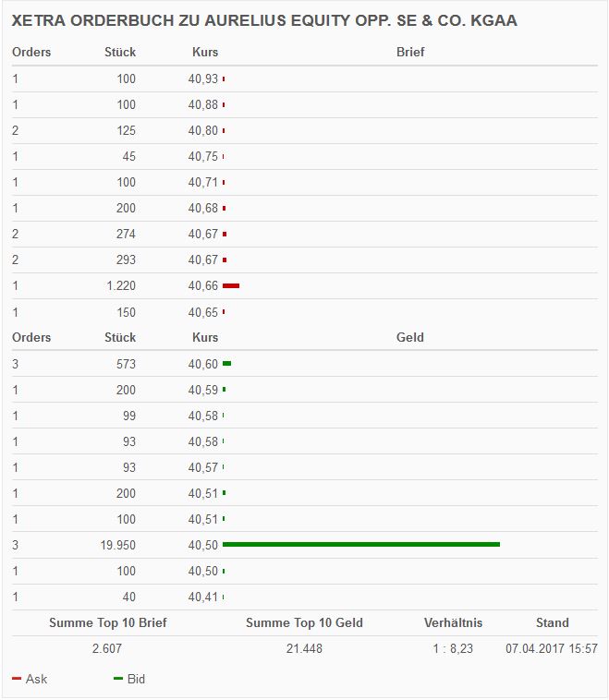Select the Brief column header
609x700 pixels.
click(410, 53)
